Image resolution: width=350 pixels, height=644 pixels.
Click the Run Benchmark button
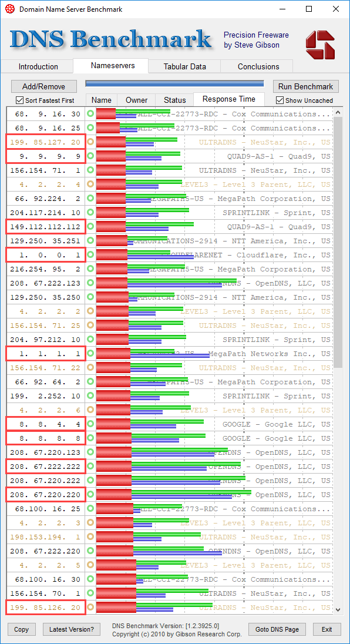pos(306,86)
